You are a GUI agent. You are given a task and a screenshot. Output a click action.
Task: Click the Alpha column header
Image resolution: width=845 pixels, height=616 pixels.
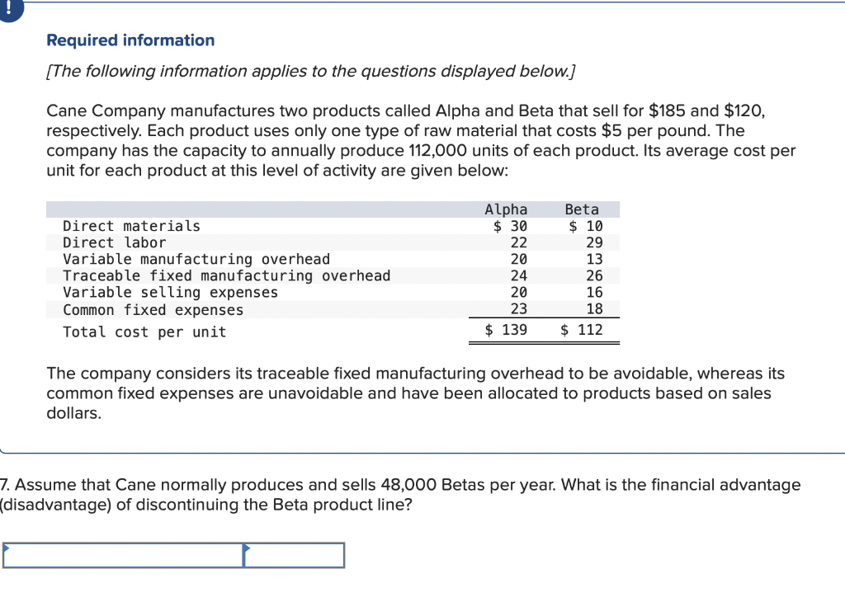coord(505,209)
